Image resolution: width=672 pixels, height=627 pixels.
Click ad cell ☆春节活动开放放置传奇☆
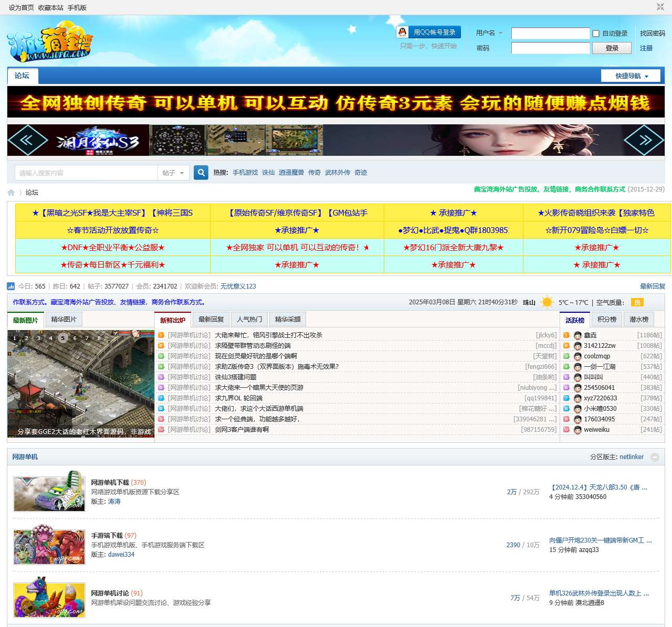[x=113, y=230]
